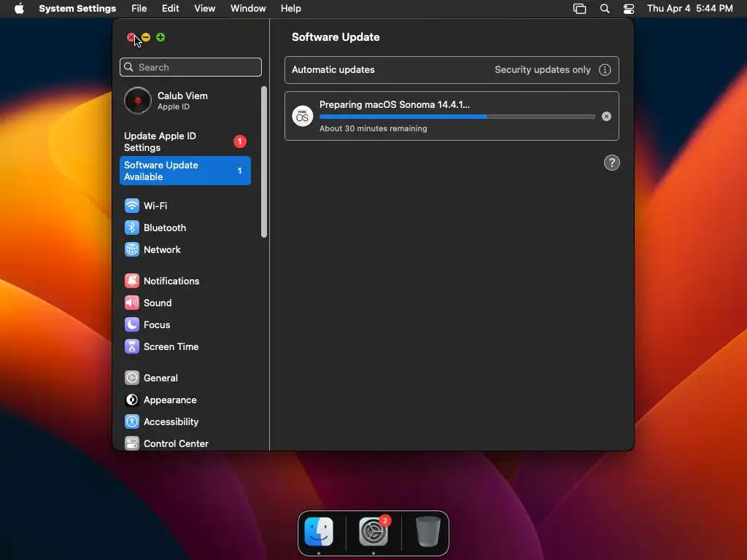Screen dimensions: 747x560
Task: Minimize the System Settings window
Action: [x=146, y=37]
